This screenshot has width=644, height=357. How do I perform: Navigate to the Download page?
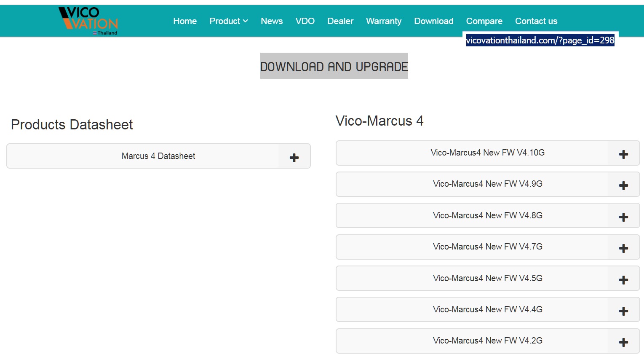(433, 21)
